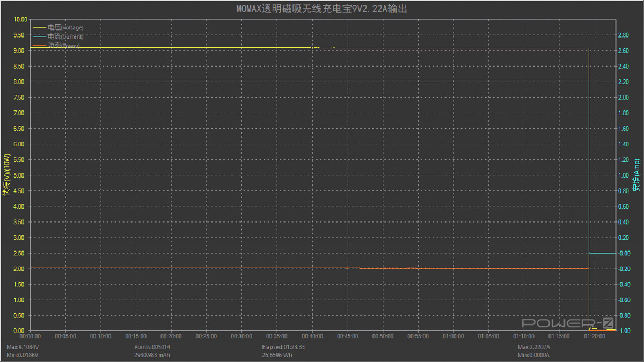Click the 26.6596 Wh energy reading

[x=277, y=354]
